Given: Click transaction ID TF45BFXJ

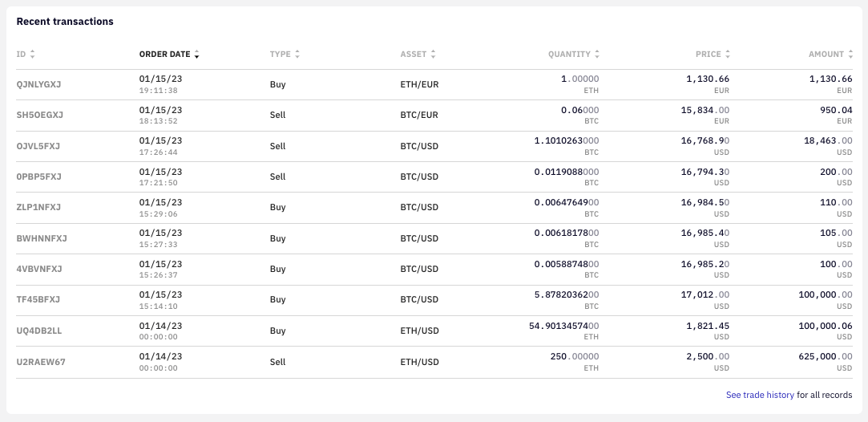Looking at the screenshot, I should tap(38, 299).
